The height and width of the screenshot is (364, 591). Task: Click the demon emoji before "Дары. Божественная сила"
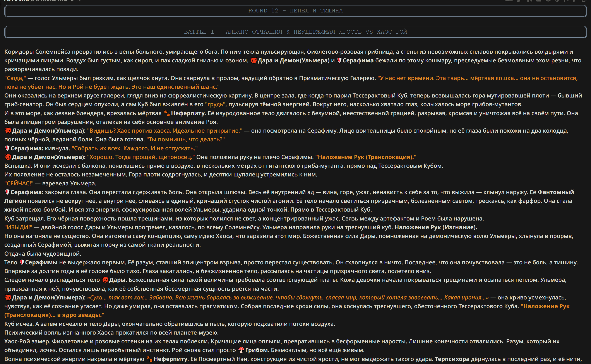pyautogui.click(x=105, y=280)
